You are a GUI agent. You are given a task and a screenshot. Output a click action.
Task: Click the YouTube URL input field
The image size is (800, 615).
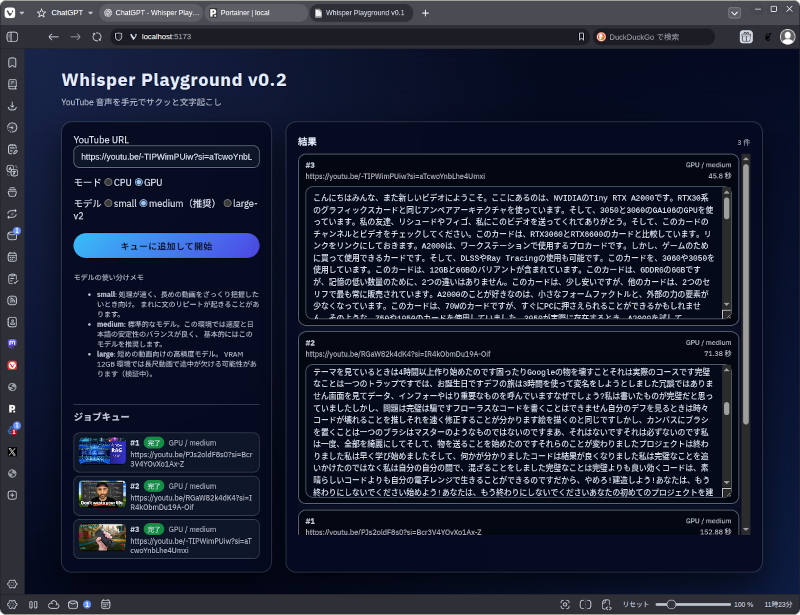(166, 157)
